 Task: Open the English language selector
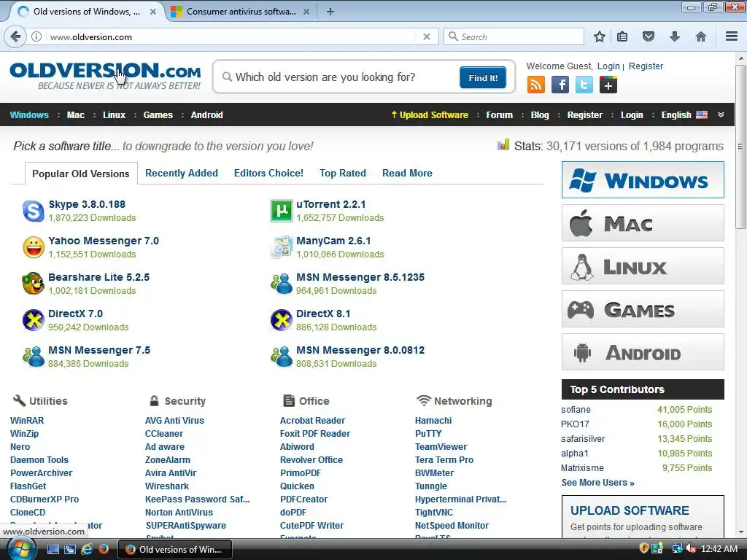[684, 114]
